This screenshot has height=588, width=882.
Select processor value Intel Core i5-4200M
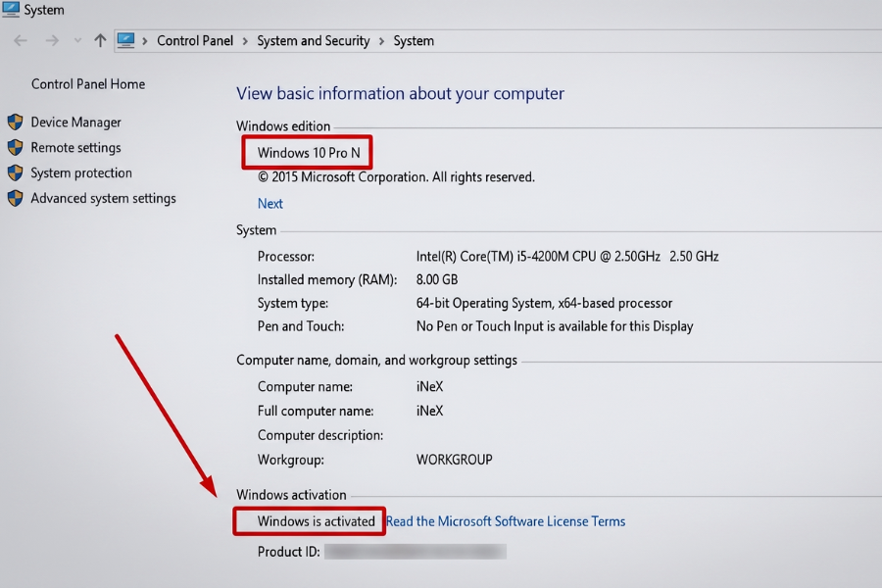(567, 257)
